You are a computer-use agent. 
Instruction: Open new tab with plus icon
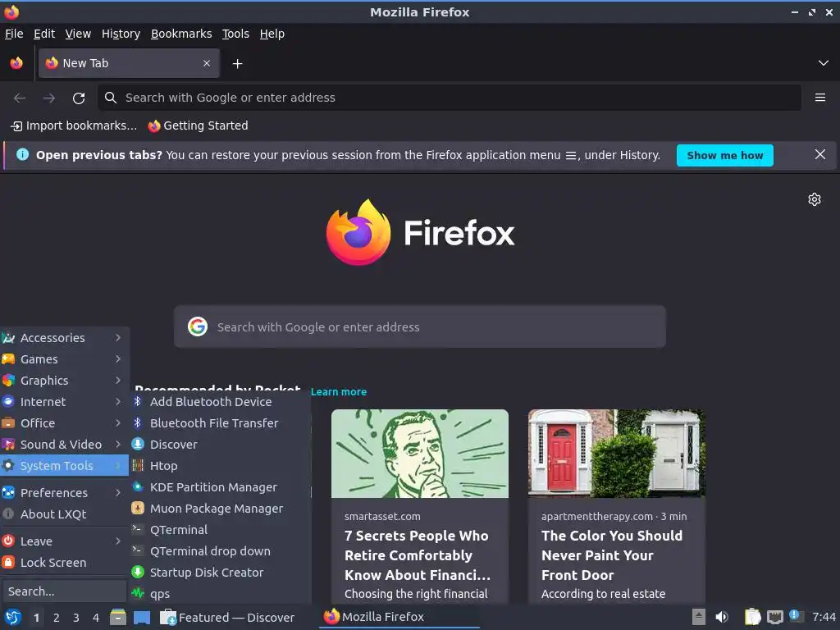[237, 64]
